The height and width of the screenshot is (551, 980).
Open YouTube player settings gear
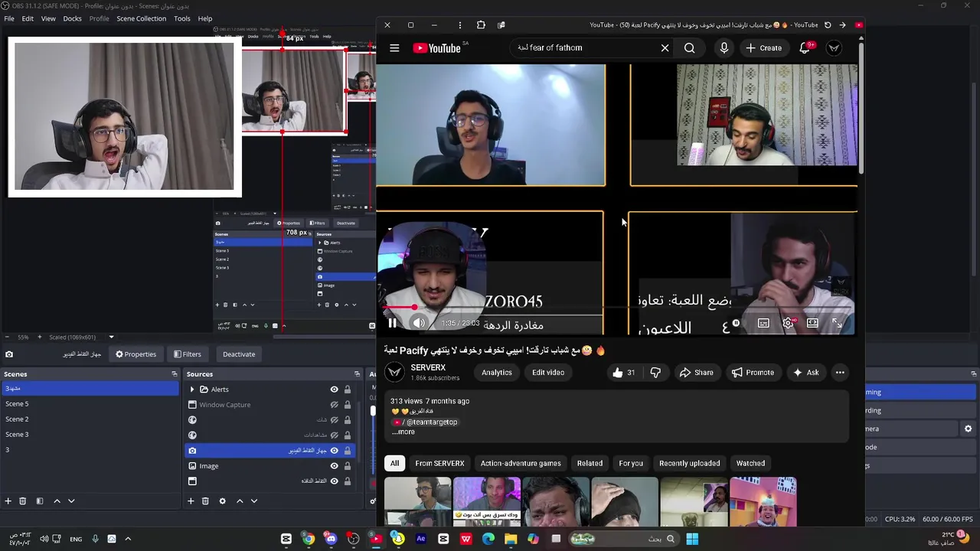coord(788,323)
